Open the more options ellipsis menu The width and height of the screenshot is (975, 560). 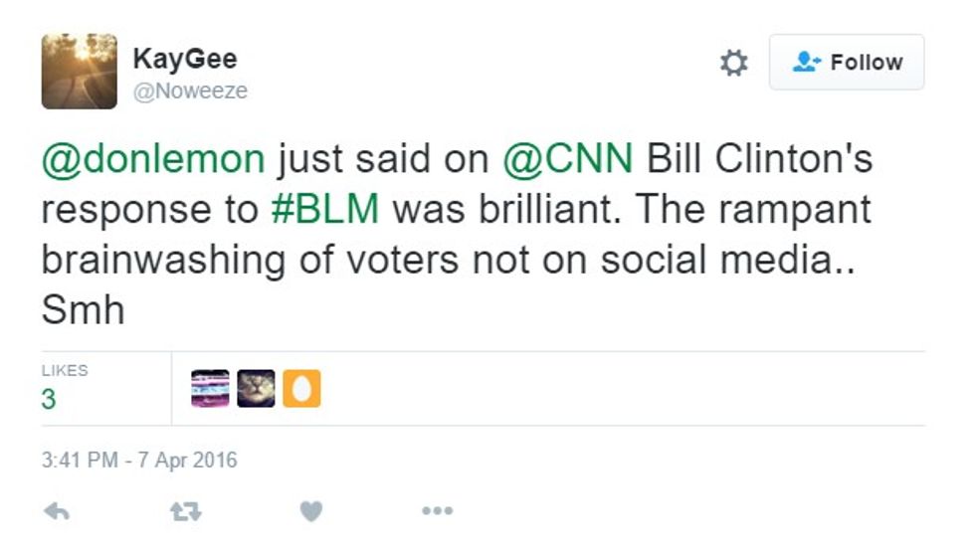click(x=437, y=511)
